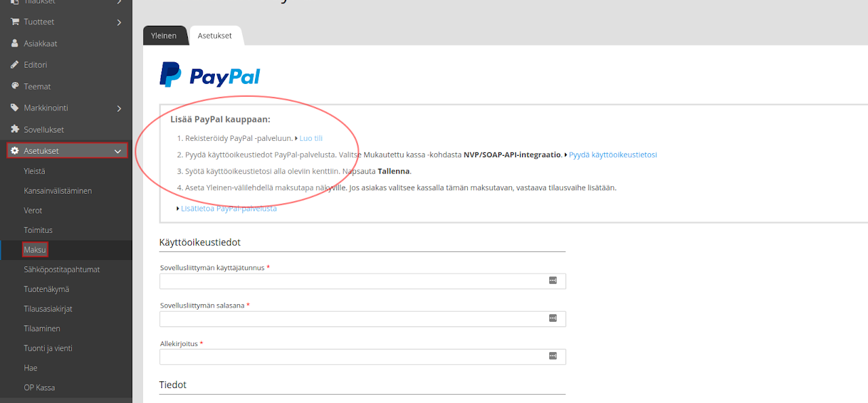
Task: Click Lisätietoa PayPal-palvelusta link
Action: point(229,209)
